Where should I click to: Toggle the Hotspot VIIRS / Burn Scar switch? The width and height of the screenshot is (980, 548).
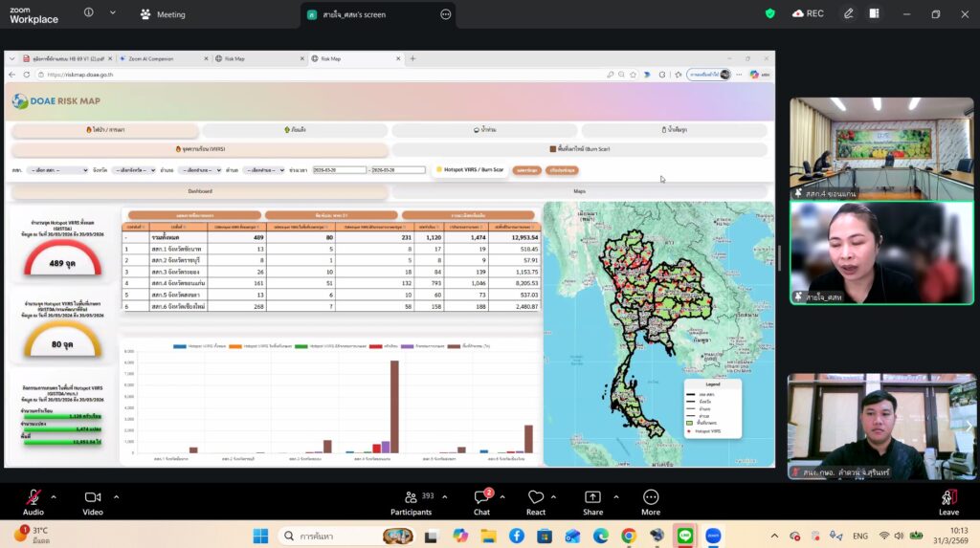[x=439, y=170]
